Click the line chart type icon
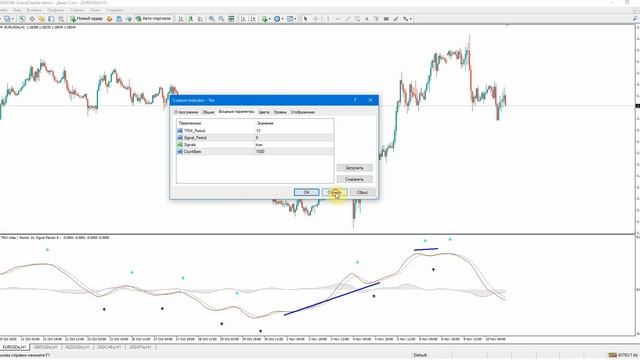The height and width of the screenshot is (360, 640). click(200, 19)
